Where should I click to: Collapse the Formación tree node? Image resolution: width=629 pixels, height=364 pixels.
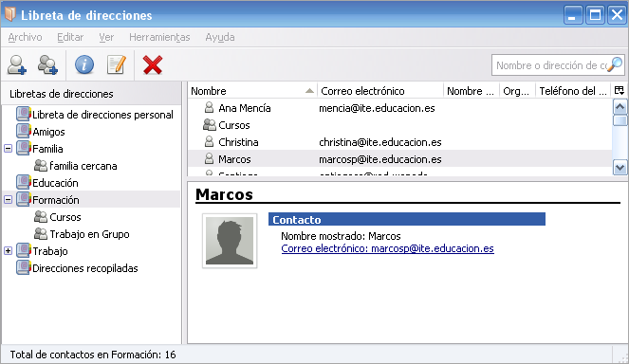coord(8,199)
